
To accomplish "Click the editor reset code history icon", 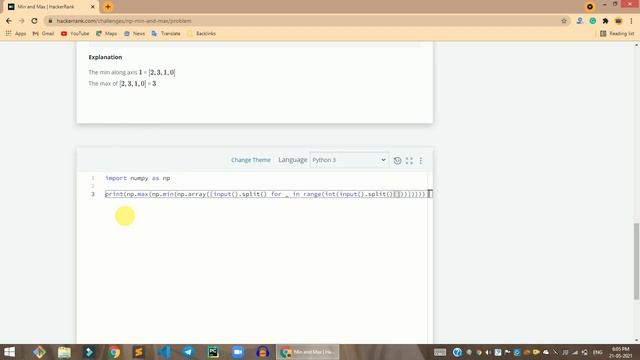I will click(x=397, y=160).
